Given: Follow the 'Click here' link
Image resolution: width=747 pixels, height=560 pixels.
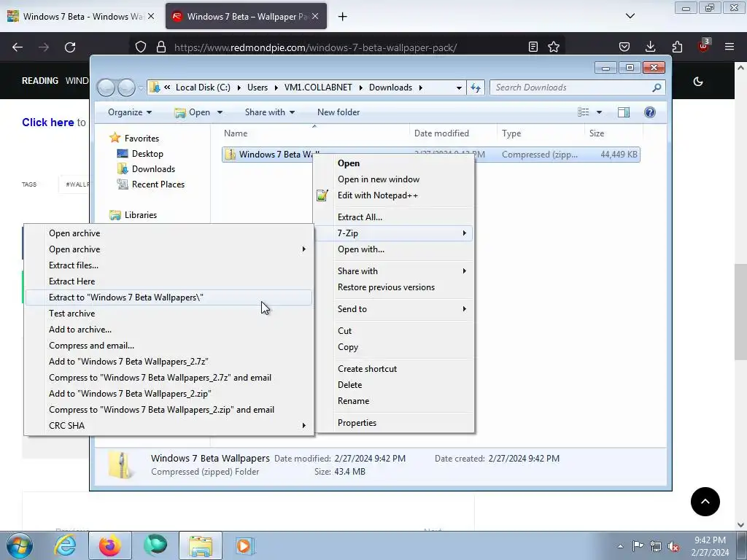Looking at the screenshot, I should pos(47,122).
